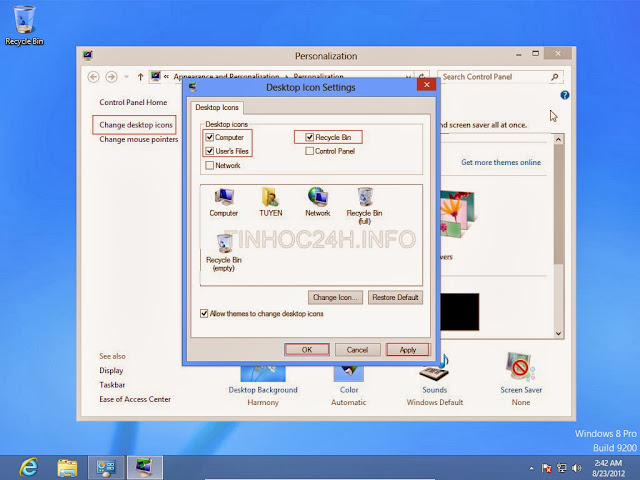
Task: Show hidden tray icons arrow
Action: (x=531, y=469)
